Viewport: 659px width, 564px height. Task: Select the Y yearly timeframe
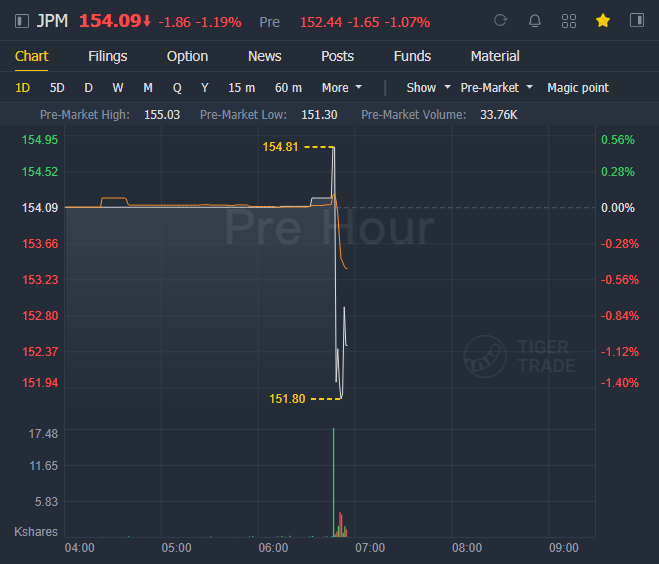(205, 88)
